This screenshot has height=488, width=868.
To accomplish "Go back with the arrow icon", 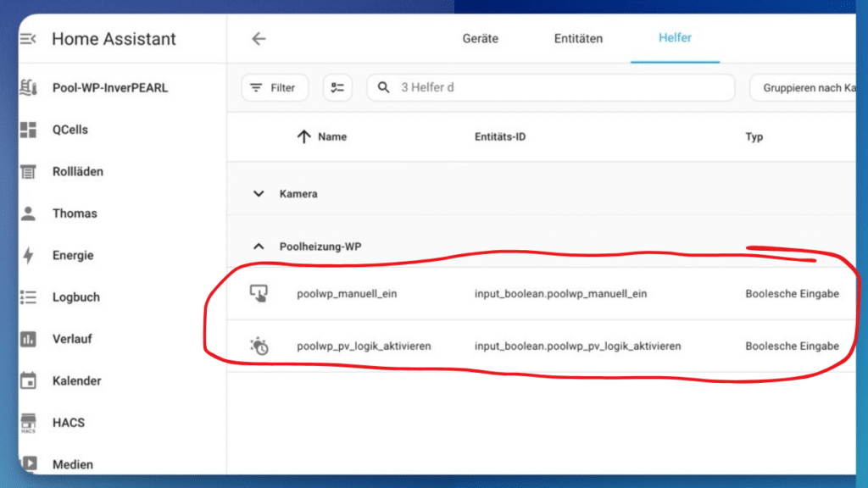I will pos(259,39).
